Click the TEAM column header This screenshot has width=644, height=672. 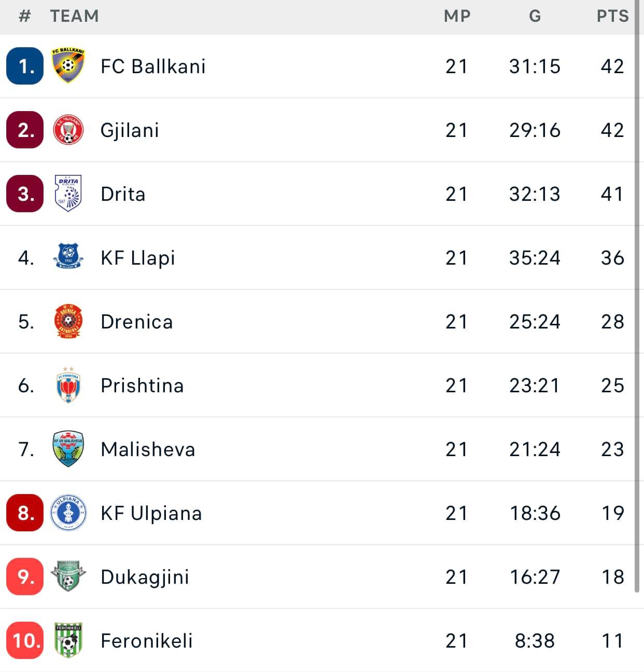(74, 16)
